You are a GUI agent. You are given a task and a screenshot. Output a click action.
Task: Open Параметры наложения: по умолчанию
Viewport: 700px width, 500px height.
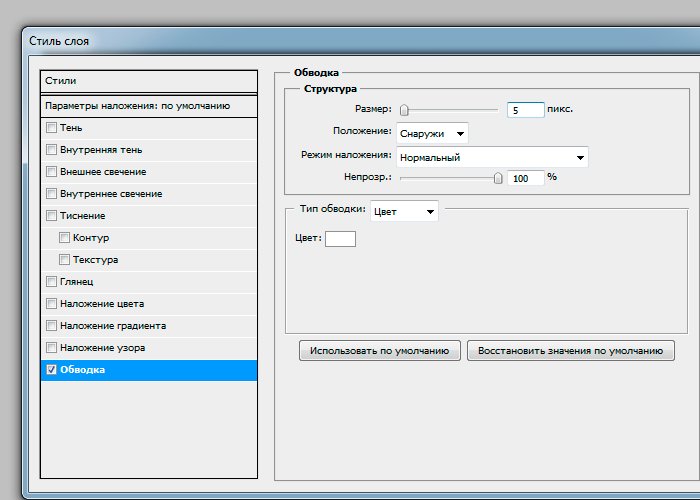pyautogui.click(x=148, y=105)
